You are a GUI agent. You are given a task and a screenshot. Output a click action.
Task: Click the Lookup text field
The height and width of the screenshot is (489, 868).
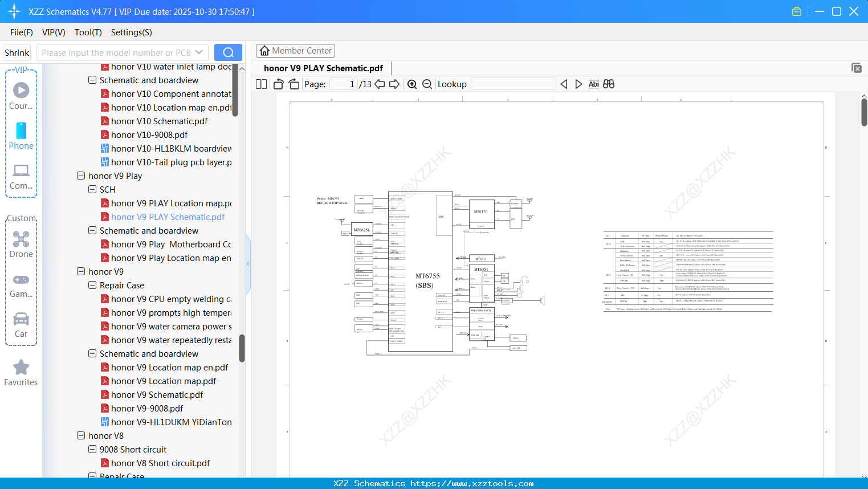(513, 84)
